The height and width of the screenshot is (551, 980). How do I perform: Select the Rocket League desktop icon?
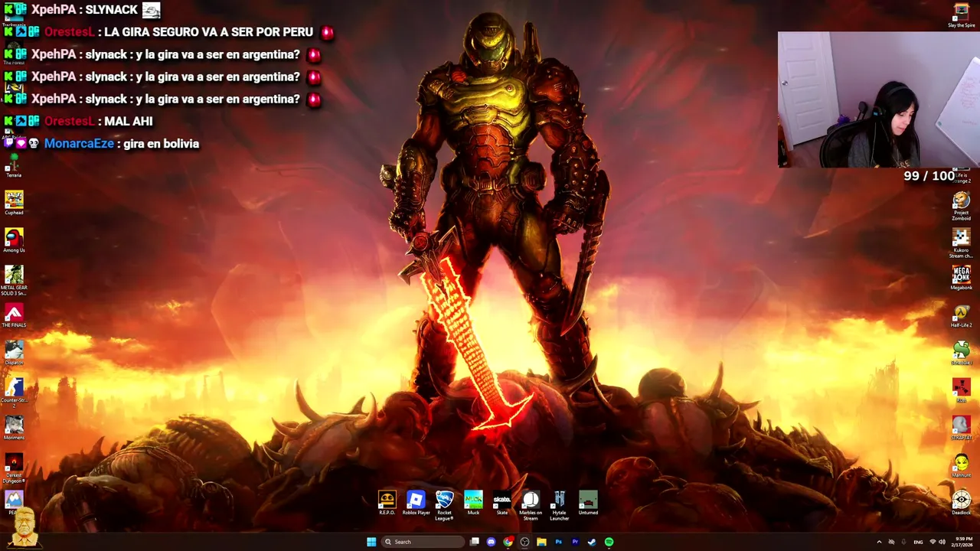(x=445, y=506)
